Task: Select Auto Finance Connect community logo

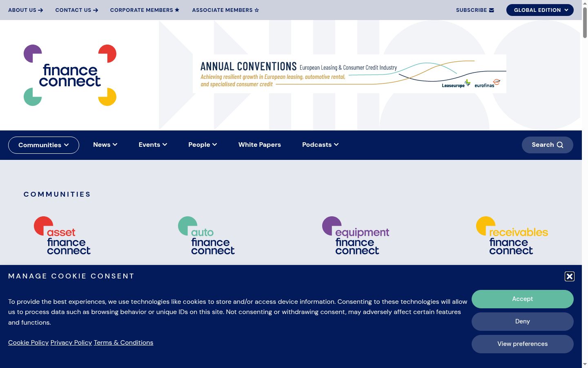Action: (207, 236)
